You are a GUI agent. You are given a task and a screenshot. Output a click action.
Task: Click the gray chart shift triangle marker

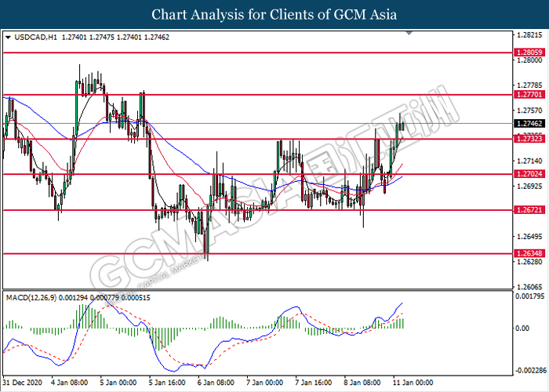click(409, 33)
